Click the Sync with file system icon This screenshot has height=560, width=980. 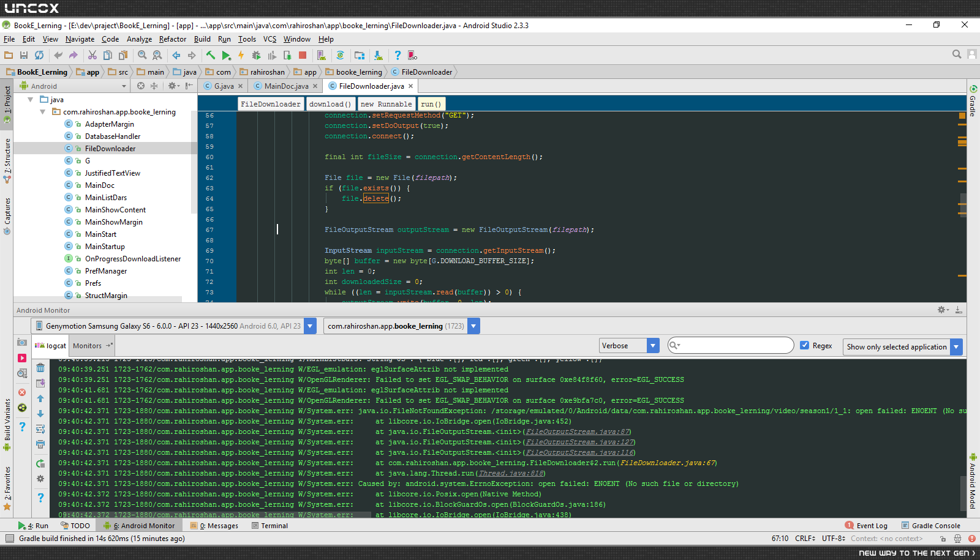pos(39,55)
